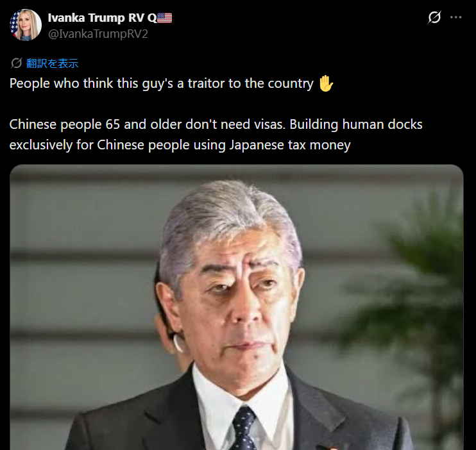Click the words 'Building human docks'
476x450 pixels.
356,124
